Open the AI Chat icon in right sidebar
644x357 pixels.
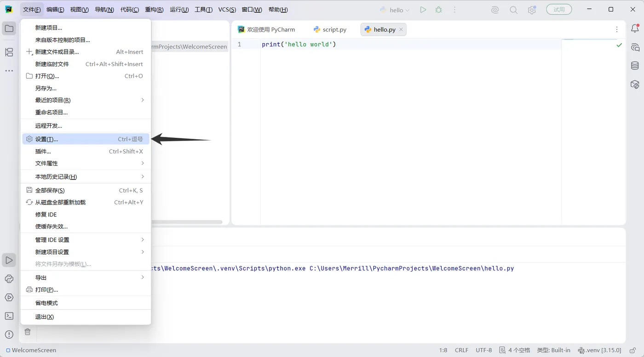[635, 47]
